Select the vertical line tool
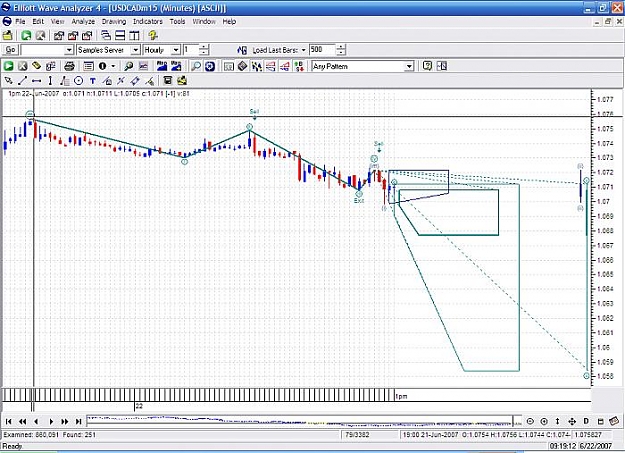 (x=50, y=81)
